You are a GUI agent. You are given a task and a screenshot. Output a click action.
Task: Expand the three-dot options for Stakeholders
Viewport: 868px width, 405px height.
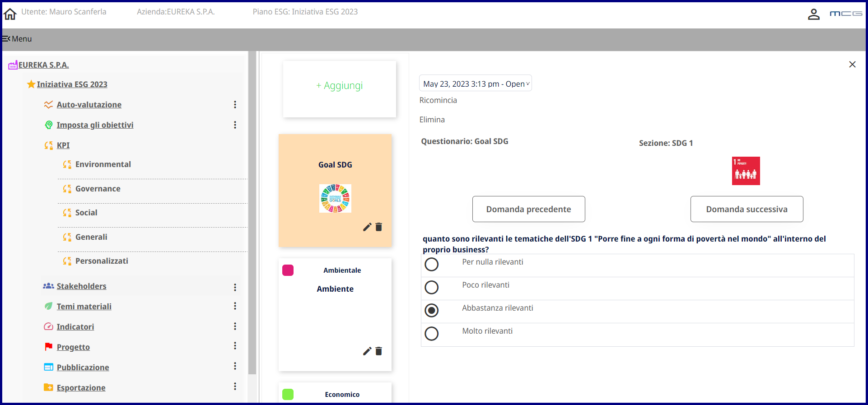pos(235,287)
